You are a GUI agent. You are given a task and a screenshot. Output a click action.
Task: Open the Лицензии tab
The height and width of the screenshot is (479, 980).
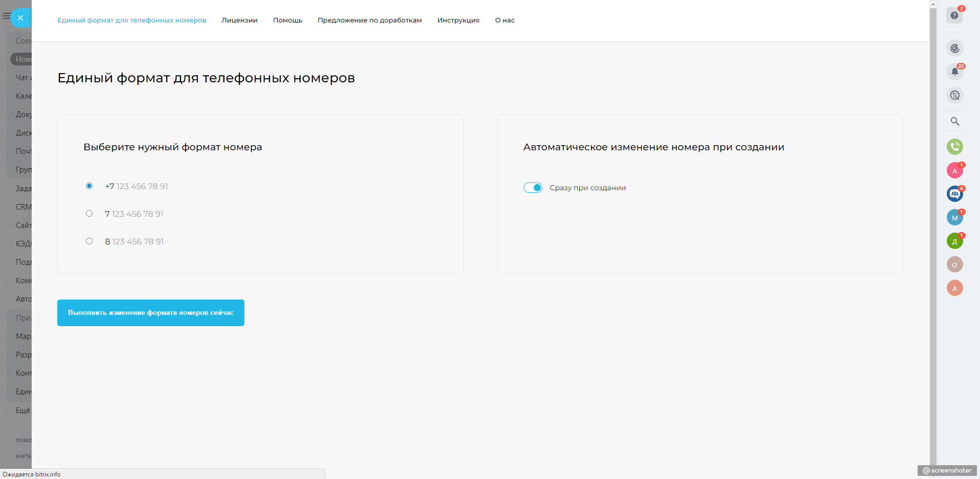239,20
